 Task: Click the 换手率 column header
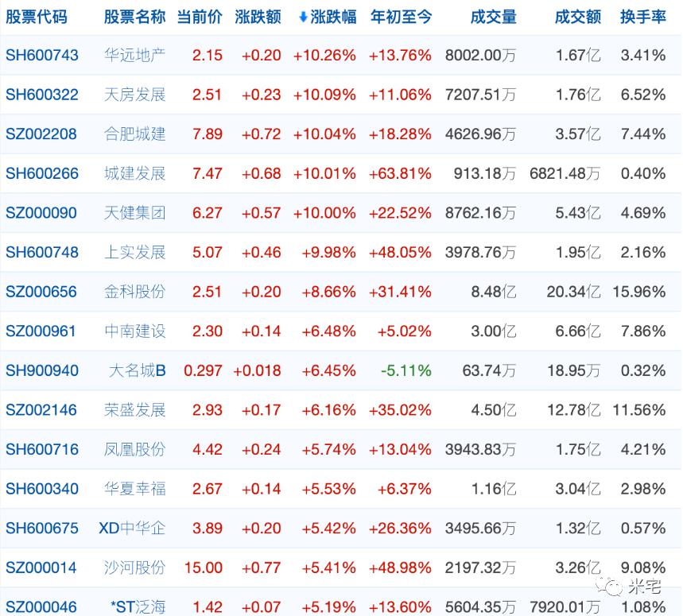click(x=643, y=17)
